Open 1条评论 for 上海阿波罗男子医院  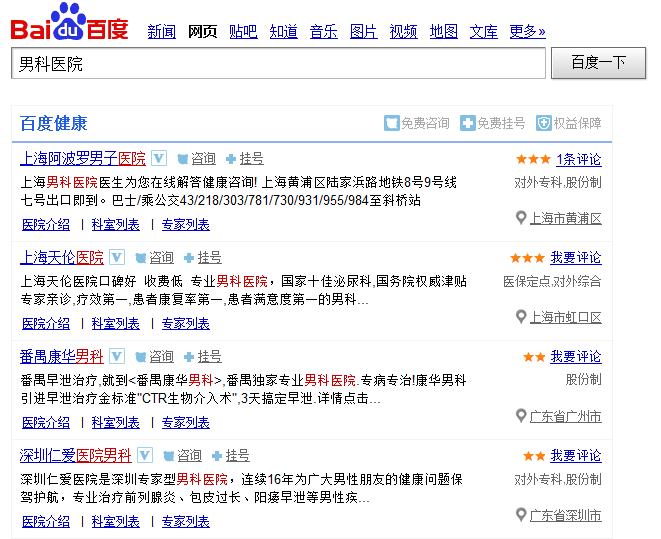coord(579,159)
